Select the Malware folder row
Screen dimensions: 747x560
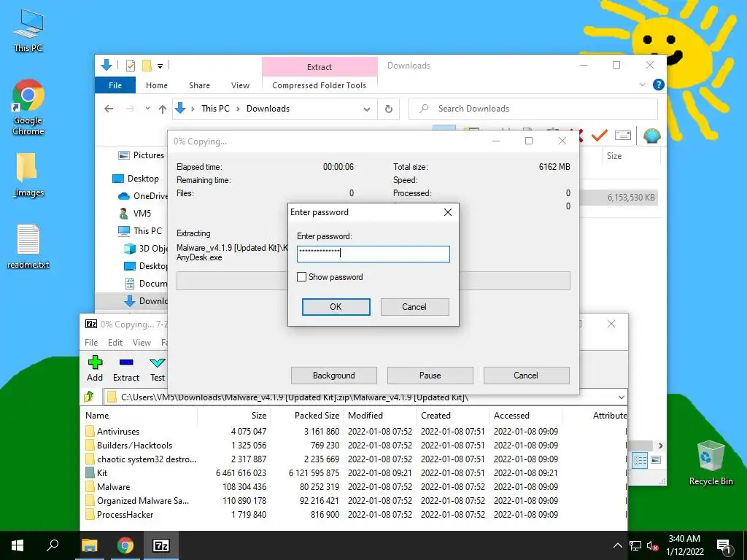[355, 486]
